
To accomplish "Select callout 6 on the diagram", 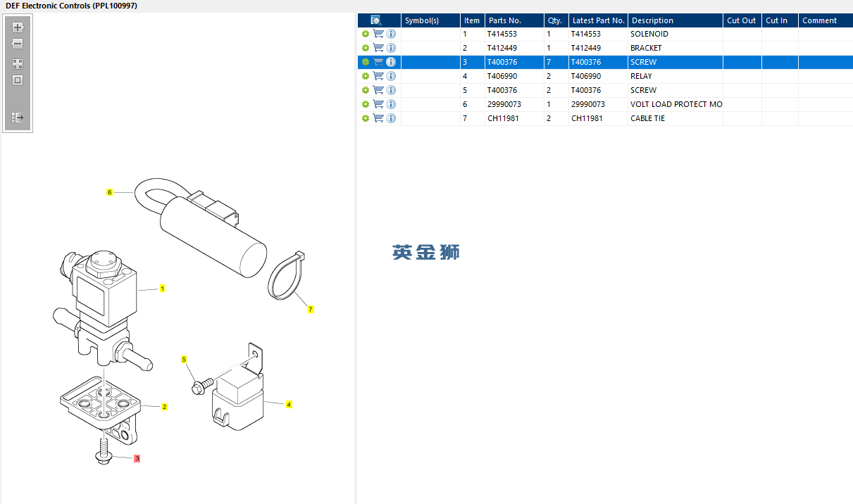I will [x=109, y=191].
